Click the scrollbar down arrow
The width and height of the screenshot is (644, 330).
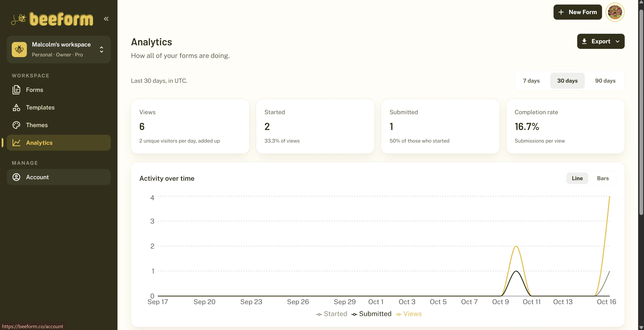pos(641,327)
